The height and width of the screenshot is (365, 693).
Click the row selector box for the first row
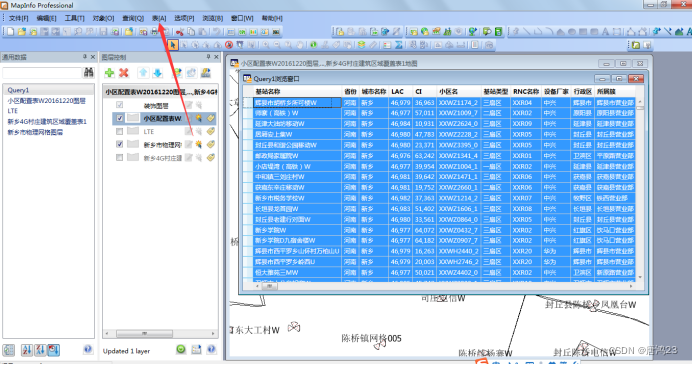click(x=248, y=103)
